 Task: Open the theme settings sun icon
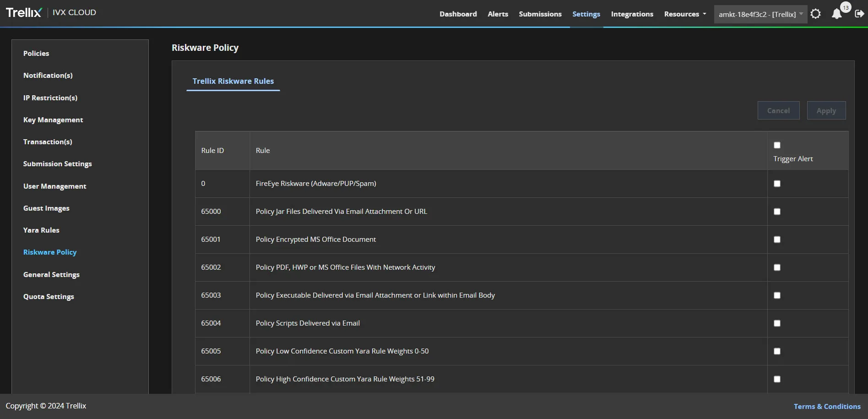coord(815,14)
